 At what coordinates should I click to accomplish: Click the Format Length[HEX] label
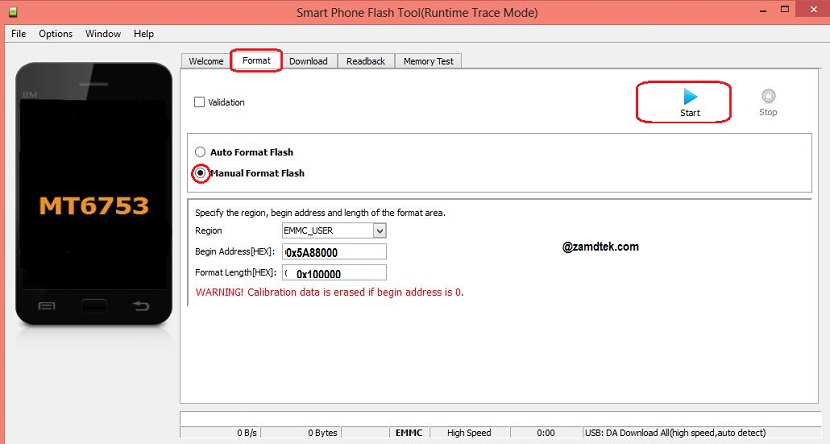click(x=236, y=273)
